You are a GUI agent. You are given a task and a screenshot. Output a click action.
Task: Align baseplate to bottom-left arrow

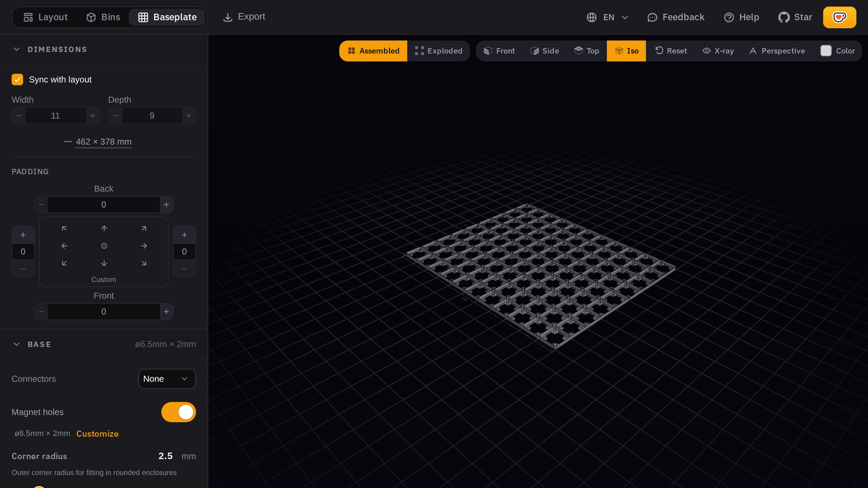click(x=64, y=263)
